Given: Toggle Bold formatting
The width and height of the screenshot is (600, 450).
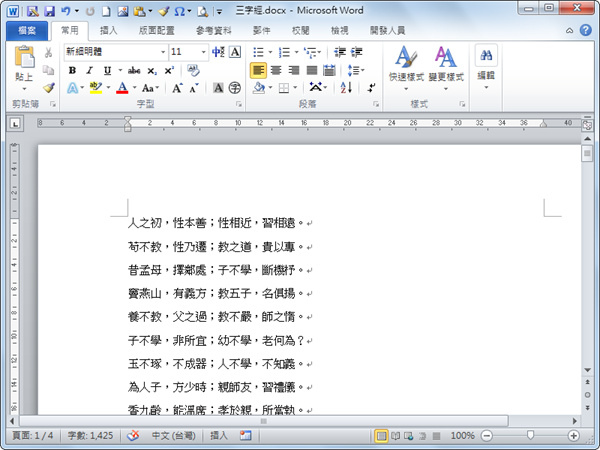Looking at the screenshot, I should click(x=72, y=70).
